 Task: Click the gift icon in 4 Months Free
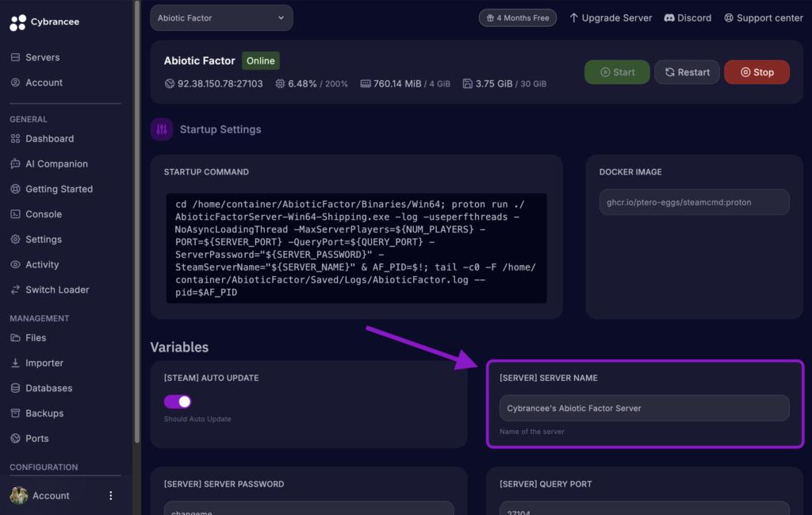[x=490, y=17]
